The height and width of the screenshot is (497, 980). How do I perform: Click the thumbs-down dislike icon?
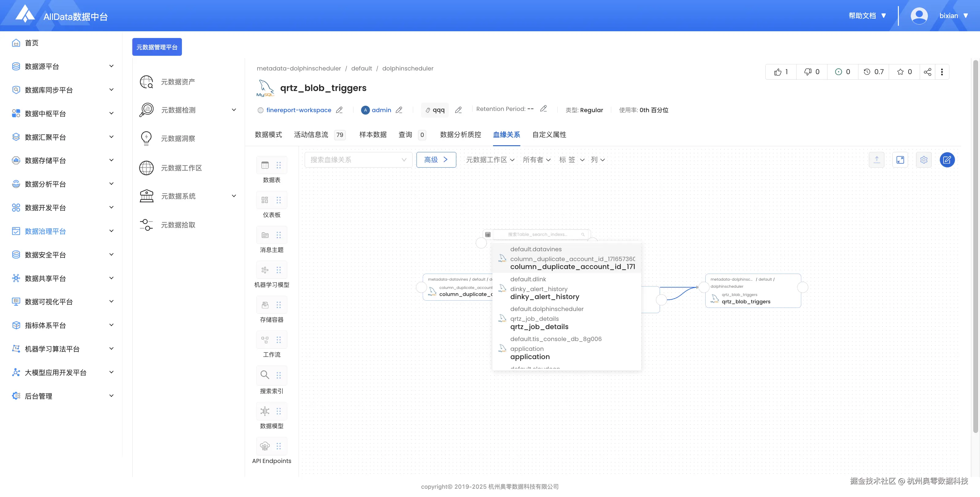coord(808,72)
